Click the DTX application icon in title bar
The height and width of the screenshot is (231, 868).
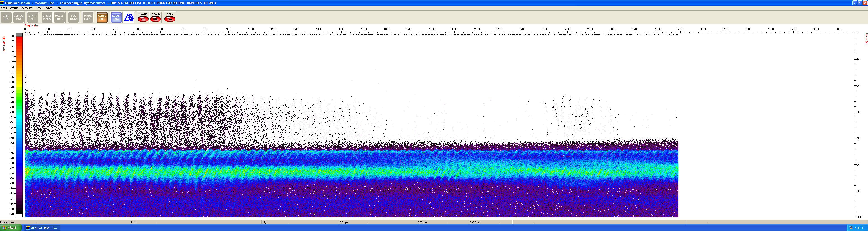[x=2, y=3]
